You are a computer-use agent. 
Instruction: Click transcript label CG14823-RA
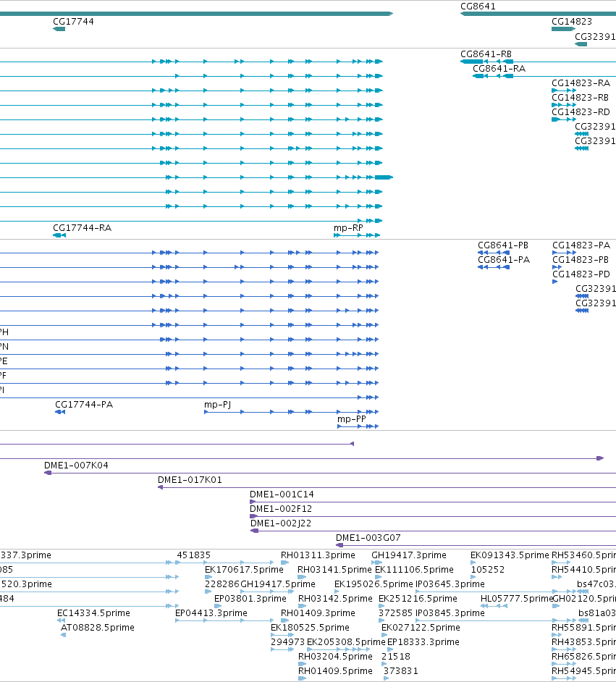pos(581,83)
